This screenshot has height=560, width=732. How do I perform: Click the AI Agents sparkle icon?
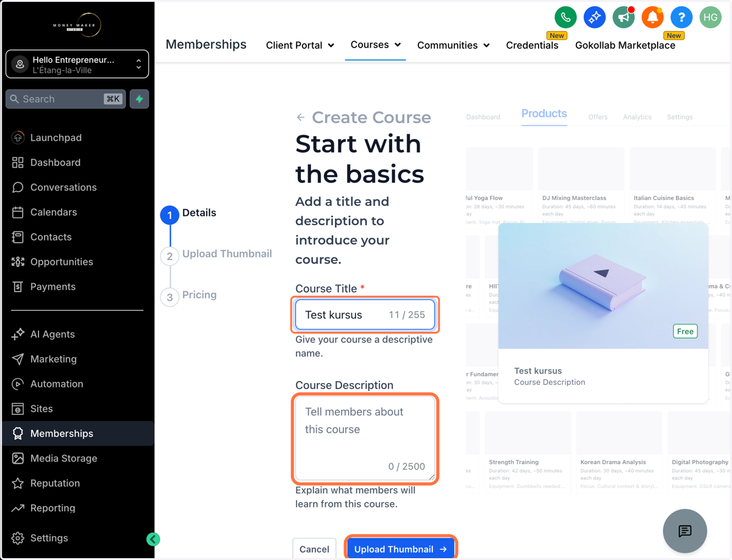[x=18, y=334]
